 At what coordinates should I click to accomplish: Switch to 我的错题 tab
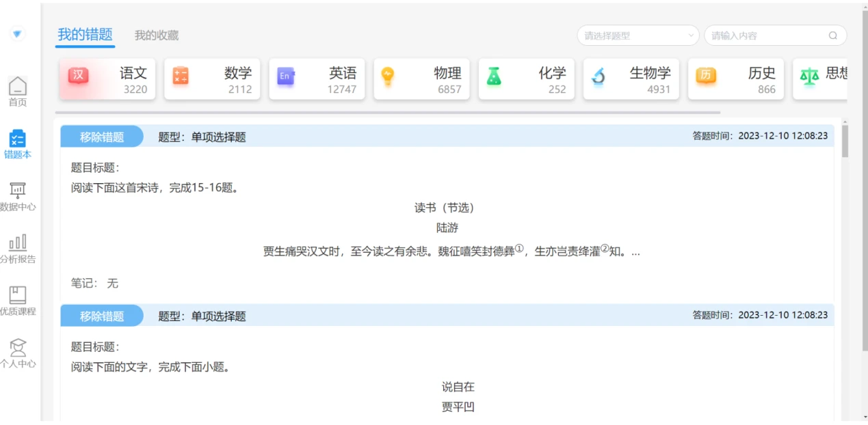[x=85, y=35]
